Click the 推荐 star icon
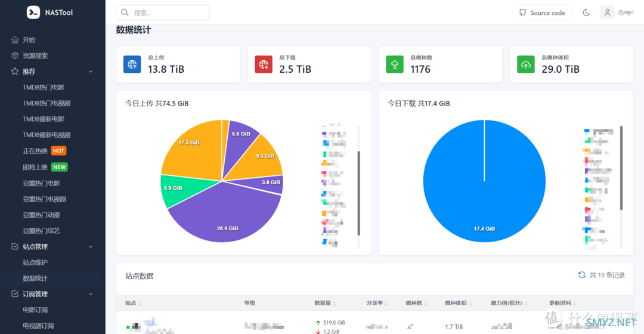644x334 pixels. [x=15, y=72]
